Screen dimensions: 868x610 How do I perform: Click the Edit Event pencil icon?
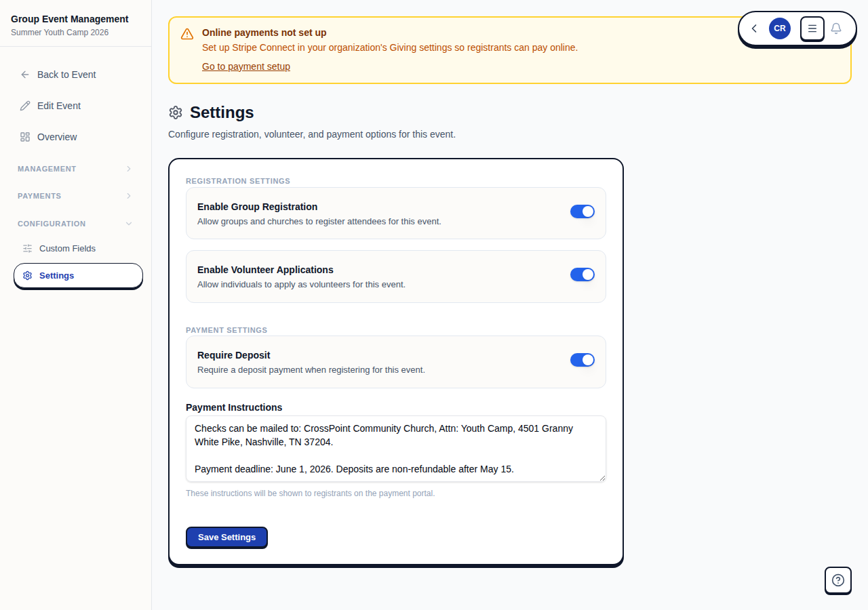click(x=25, y=106)
